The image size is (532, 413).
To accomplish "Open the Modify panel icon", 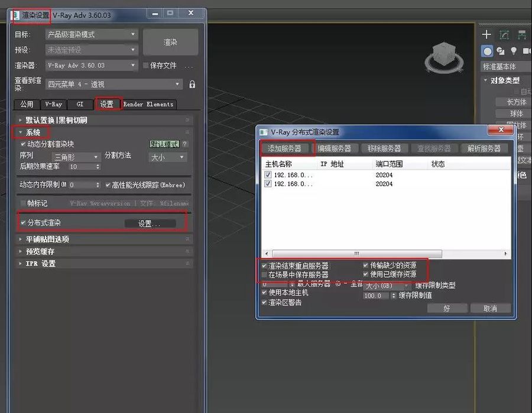I will pos(504,35).
